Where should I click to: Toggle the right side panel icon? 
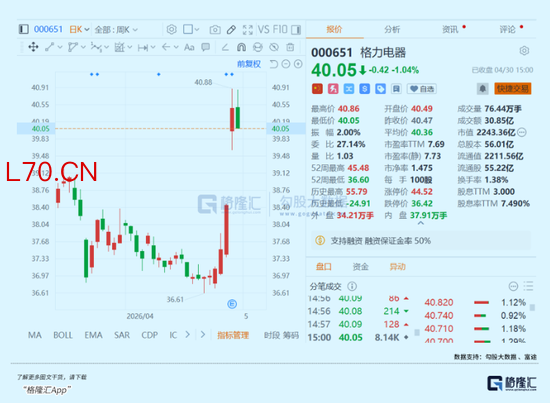tap(296, 30)
